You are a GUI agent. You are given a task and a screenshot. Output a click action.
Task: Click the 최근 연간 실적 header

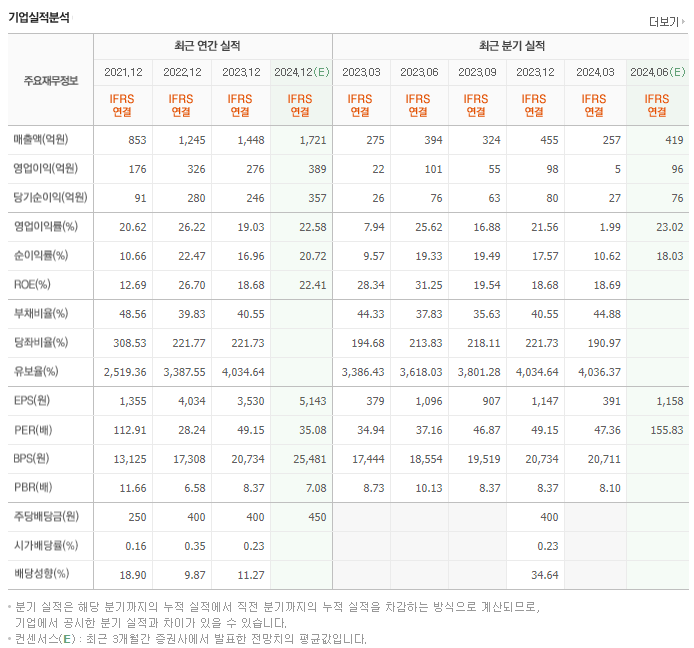pyautogui.click(x=207, y=46)
